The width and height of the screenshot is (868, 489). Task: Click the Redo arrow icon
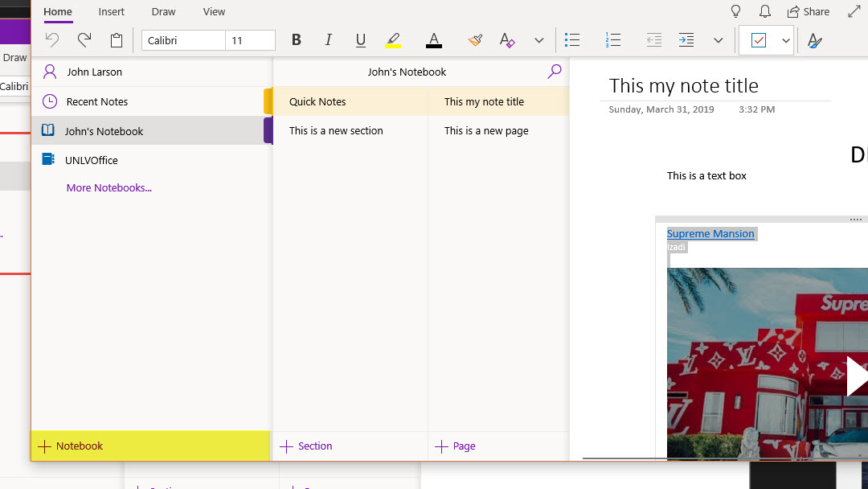coord(84,40)
